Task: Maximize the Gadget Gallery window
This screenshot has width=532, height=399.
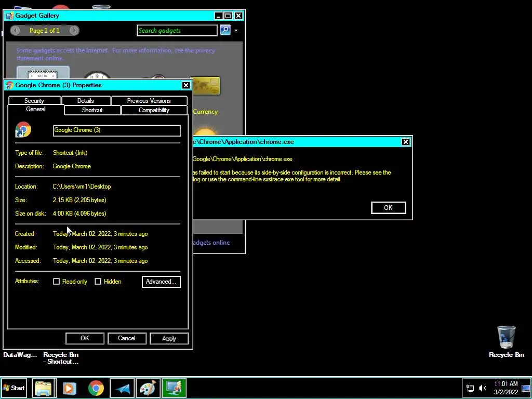Action: click(x=228, y=16)
